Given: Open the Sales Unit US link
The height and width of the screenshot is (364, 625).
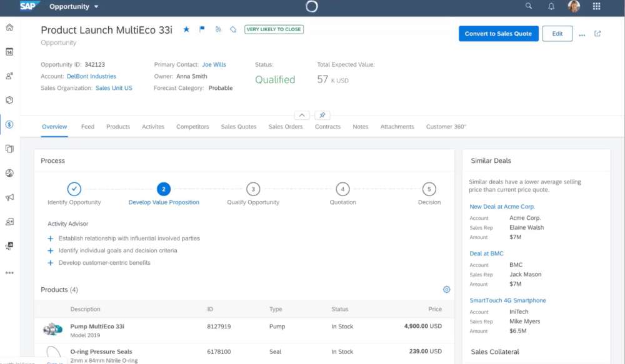Looking at the screenshot, I should (x=114, y=88).
